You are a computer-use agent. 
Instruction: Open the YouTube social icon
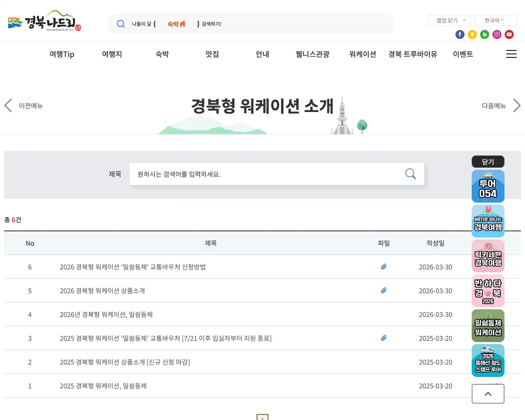[509, 34]
